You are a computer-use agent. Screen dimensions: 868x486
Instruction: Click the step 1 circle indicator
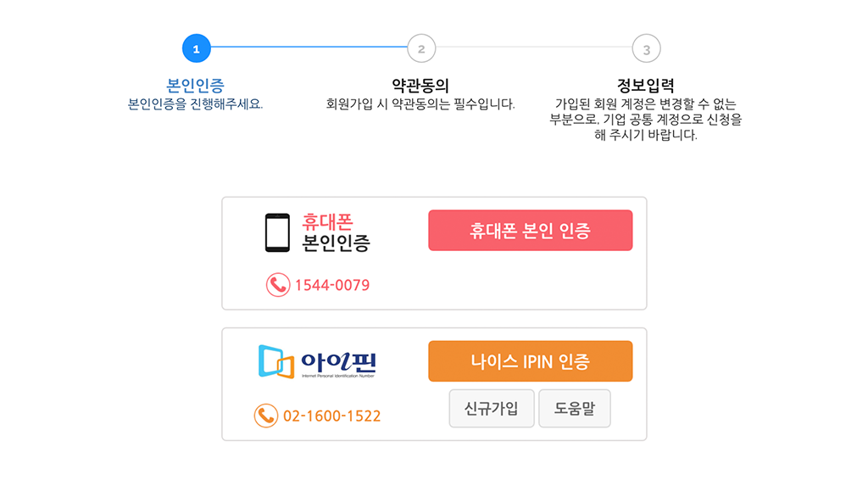coord(196,48)
